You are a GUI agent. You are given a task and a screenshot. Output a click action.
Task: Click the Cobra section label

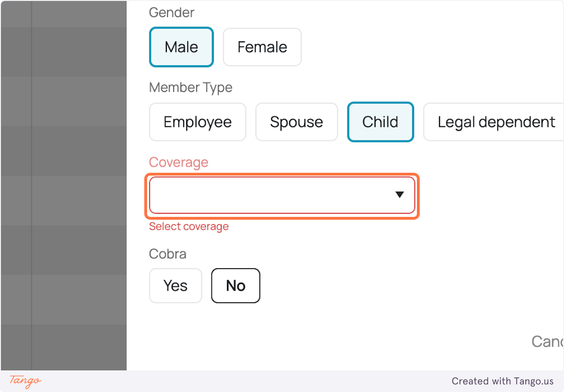click(167, 254)
